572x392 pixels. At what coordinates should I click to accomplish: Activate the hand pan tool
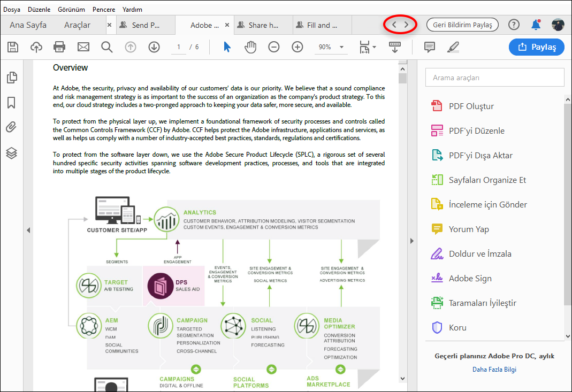(x=250, y=47)
